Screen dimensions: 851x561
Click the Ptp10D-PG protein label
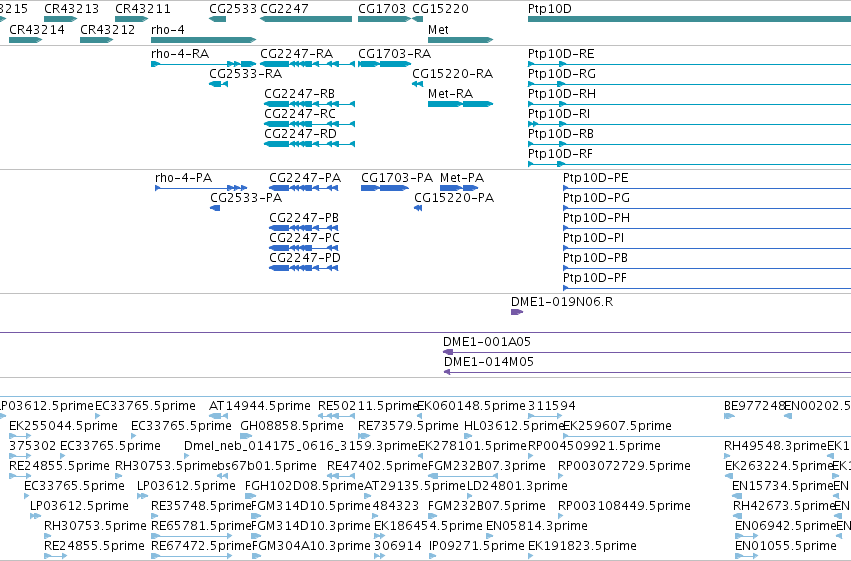596,197
